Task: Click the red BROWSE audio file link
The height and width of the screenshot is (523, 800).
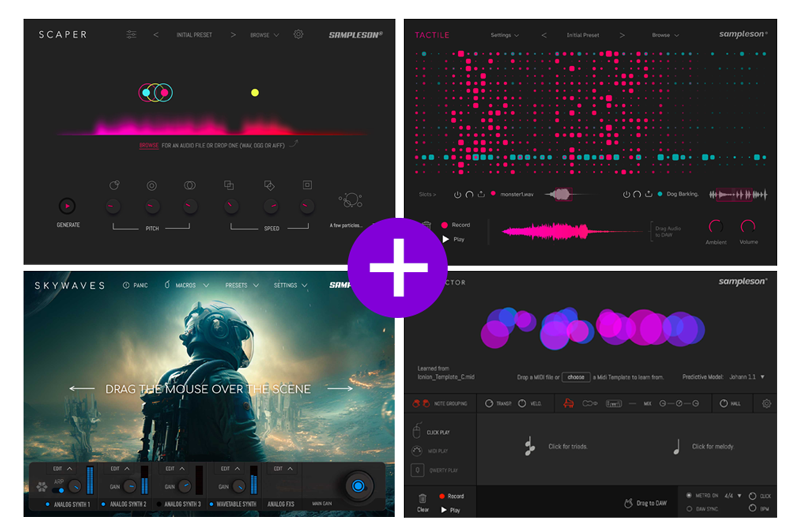Action: click(149, 145)
